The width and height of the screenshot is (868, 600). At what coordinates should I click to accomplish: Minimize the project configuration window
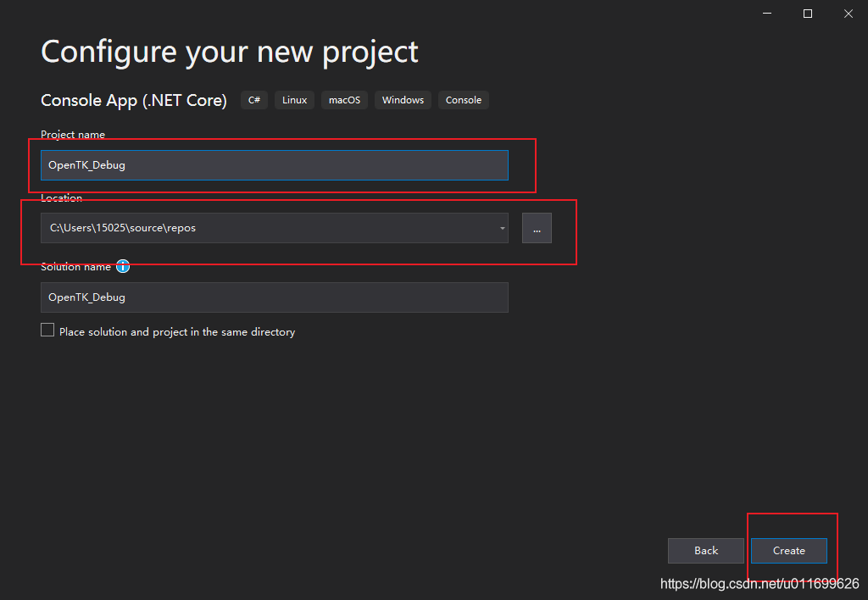coord(766,14)
